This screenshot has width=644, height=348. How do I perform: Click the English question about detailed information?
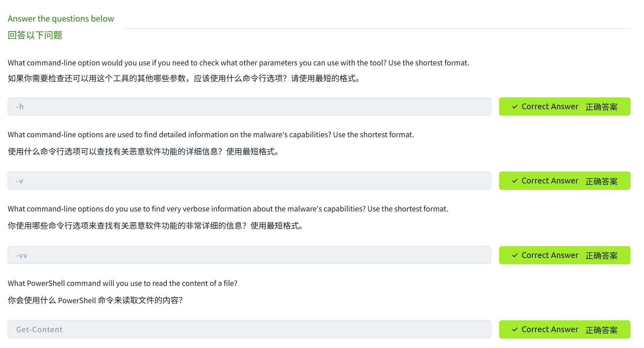211,135
